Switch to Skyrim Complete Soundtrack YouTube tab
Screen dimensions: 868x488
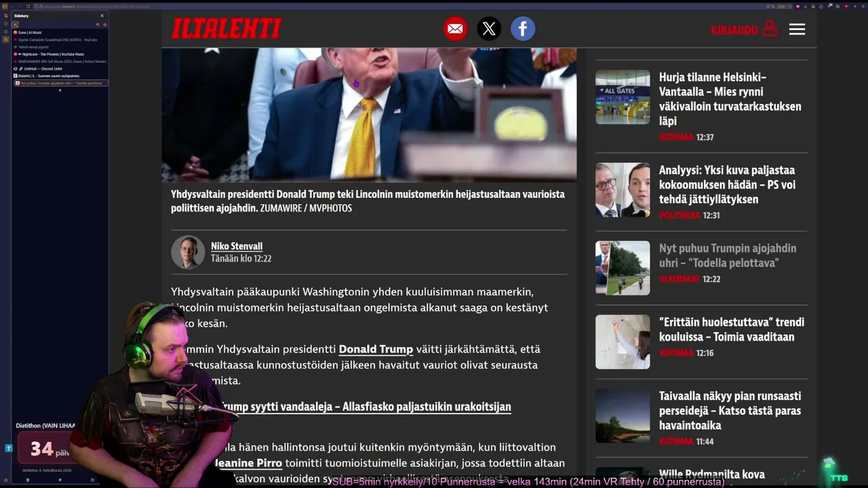(x=60, y=40)
